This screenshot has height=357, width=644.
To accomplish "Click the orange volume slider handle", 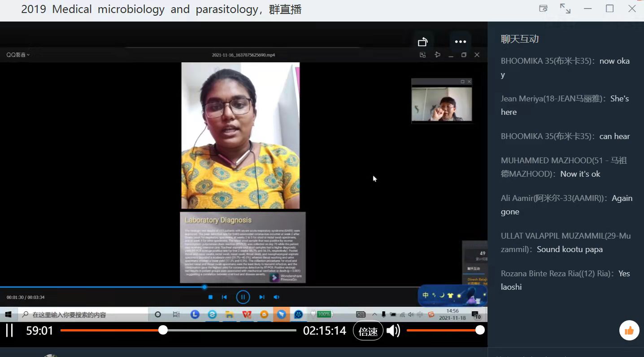I will coord(480,331).
